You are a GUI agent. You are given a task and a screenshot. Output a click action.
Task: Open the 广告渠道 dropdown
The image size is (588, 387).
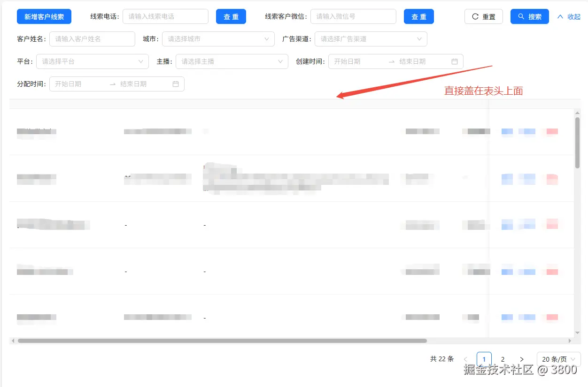pos(371,39)
